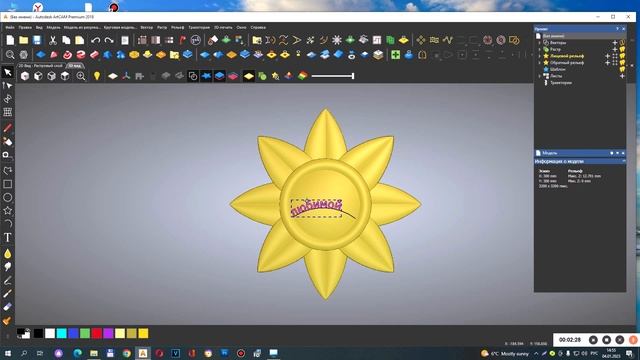
Task: Activate the Text tool (T icon)
Action: pyautogui.click(x=7, y=238)
